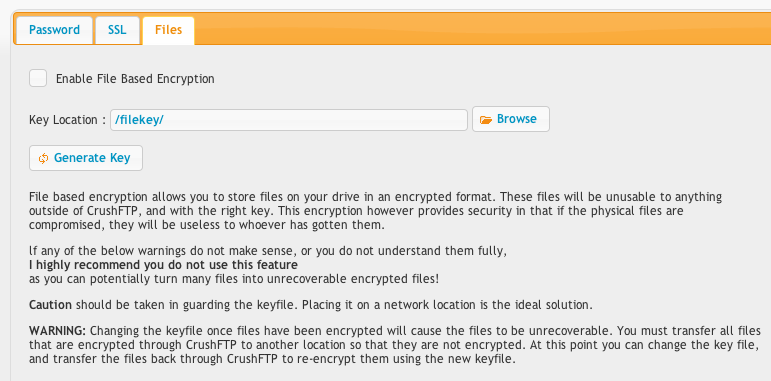Viewport: 771px width, 381px height.
Task: Click the '/filekey/' path text
Action: pos(139,120)
